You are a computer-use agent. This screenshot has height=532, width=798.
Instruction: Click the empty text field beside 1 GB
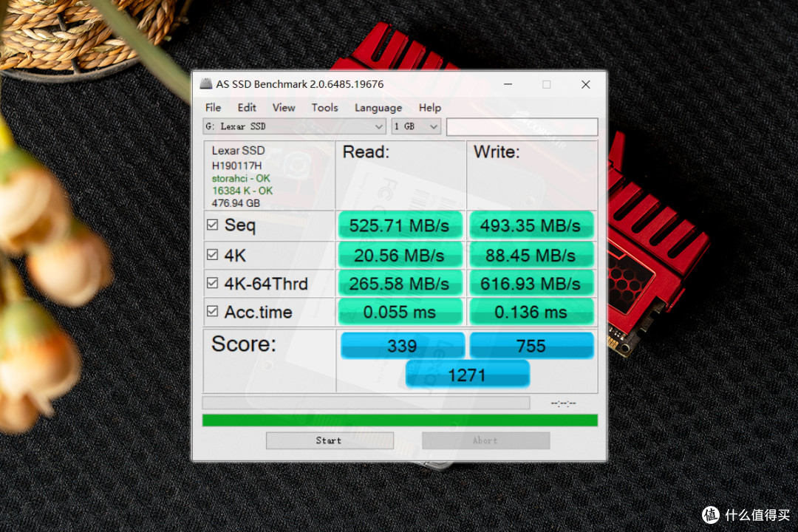522,127
